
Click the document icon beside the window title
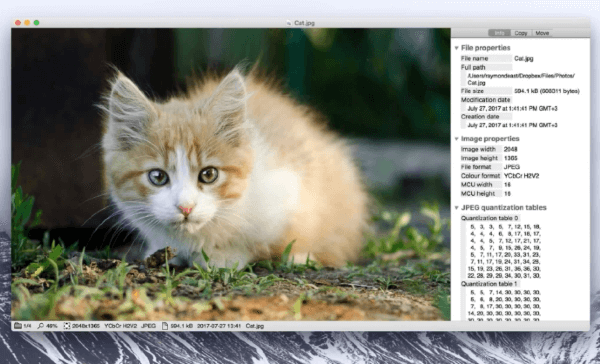[289, 23]
